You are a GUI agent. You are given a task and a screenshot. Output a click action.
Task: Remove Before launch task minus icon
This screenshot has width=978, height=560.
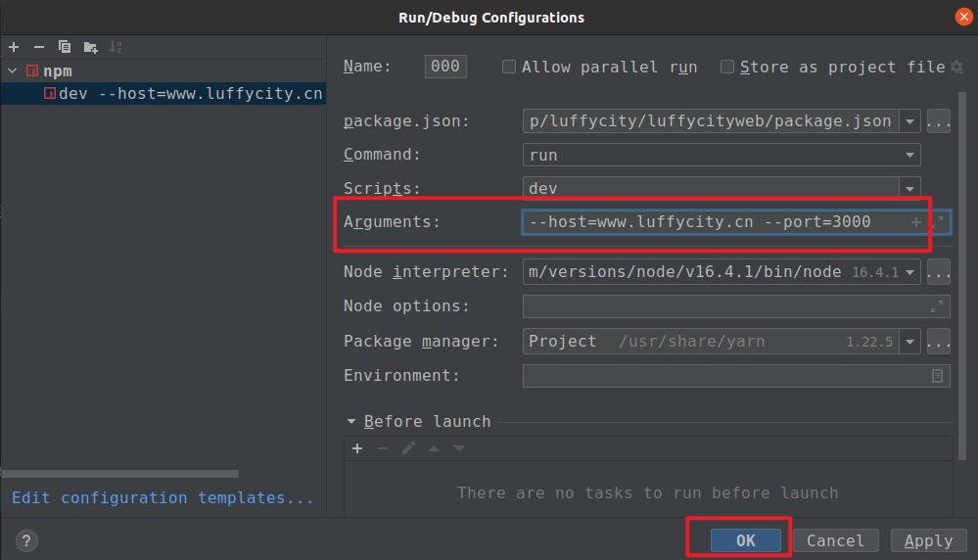point(383,448)
